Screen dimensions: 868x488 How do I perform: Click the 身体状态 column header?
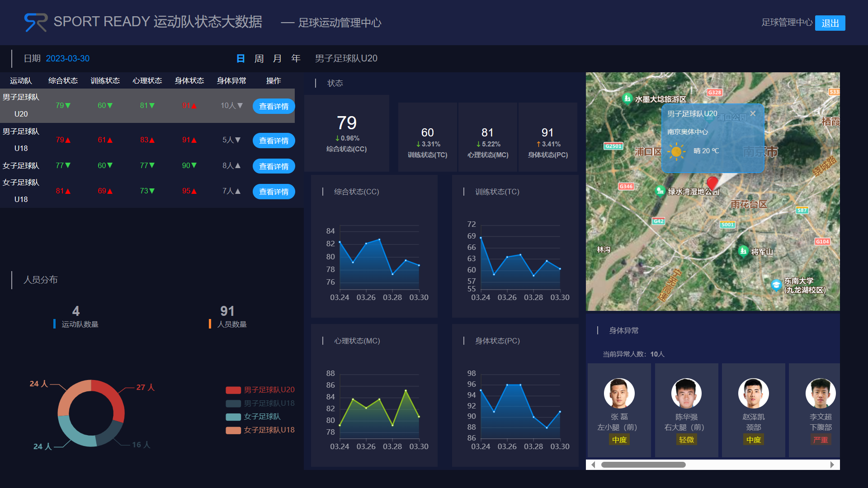[x=189, y=81]
